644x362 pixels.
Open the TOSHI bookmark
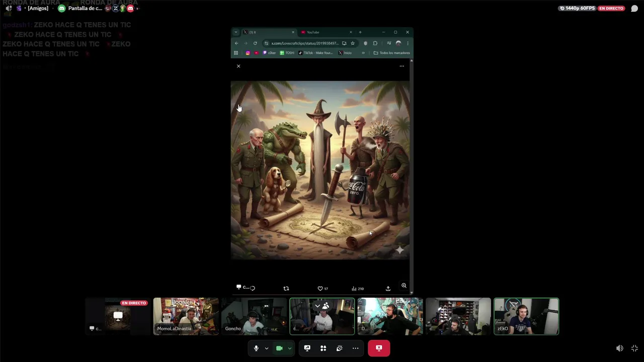pos(287,53)
